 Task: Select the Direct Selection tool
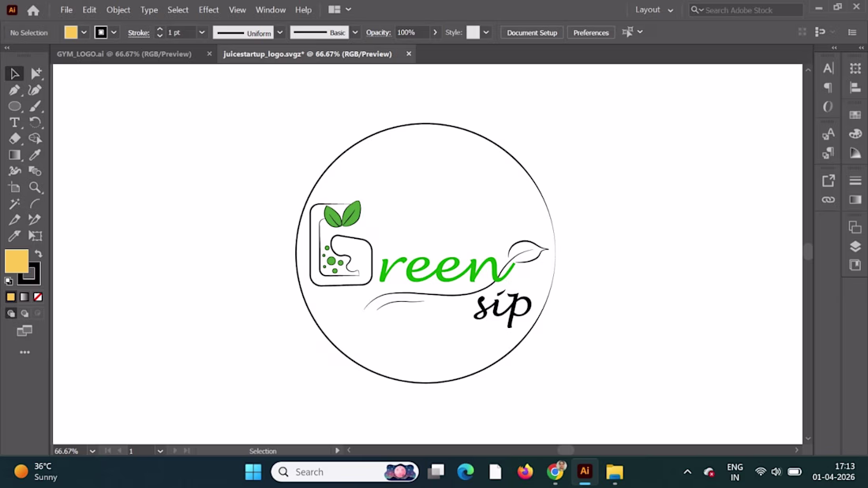36,73
